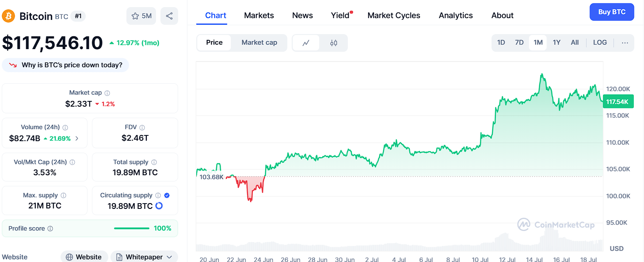Screen dimensions: 644x262
Task: Click info icon beside Max. supply
Action: [63, 196]
